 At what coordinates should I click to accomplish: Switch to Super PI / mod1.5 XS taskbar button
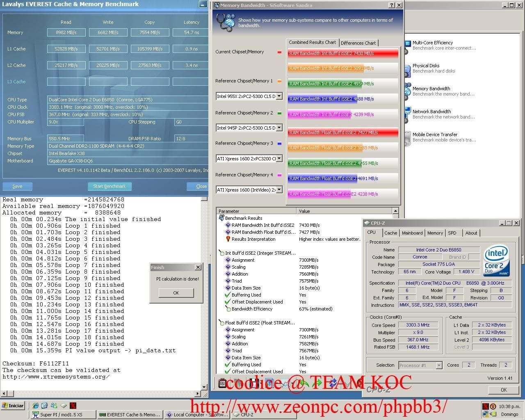click(x=63, y=415)
